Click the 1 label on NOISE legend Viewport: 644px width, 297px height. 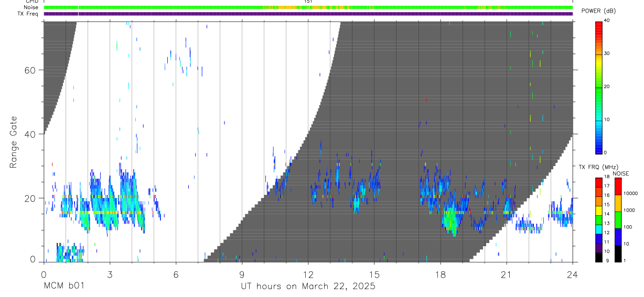click(x=625, y=260)
